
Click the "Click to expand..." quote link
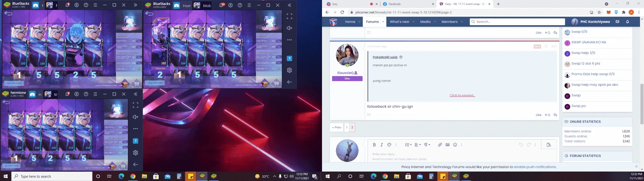click(462, 96)
